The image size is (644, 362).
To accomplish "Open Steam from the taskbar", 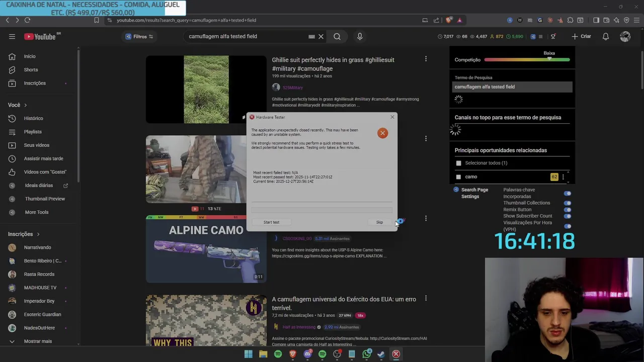I will (x=381, y=354).
